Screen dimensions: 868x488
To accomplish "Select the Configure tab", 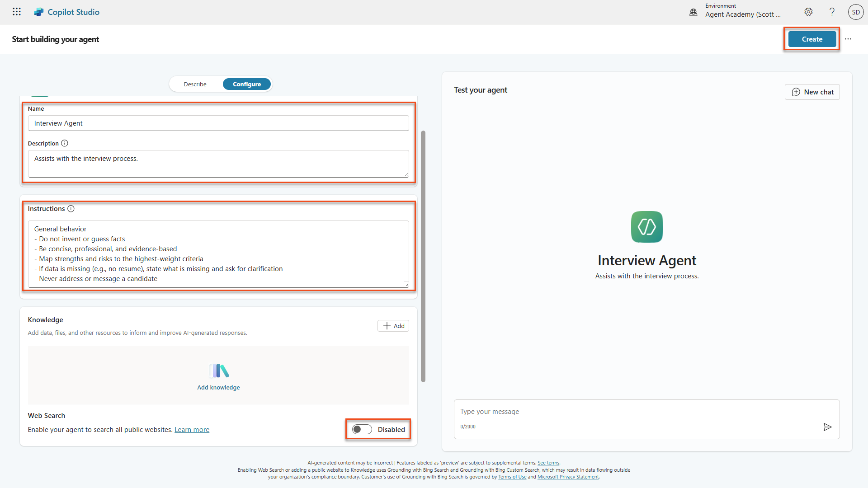I will pyautogui.click(x=247, y=84).
